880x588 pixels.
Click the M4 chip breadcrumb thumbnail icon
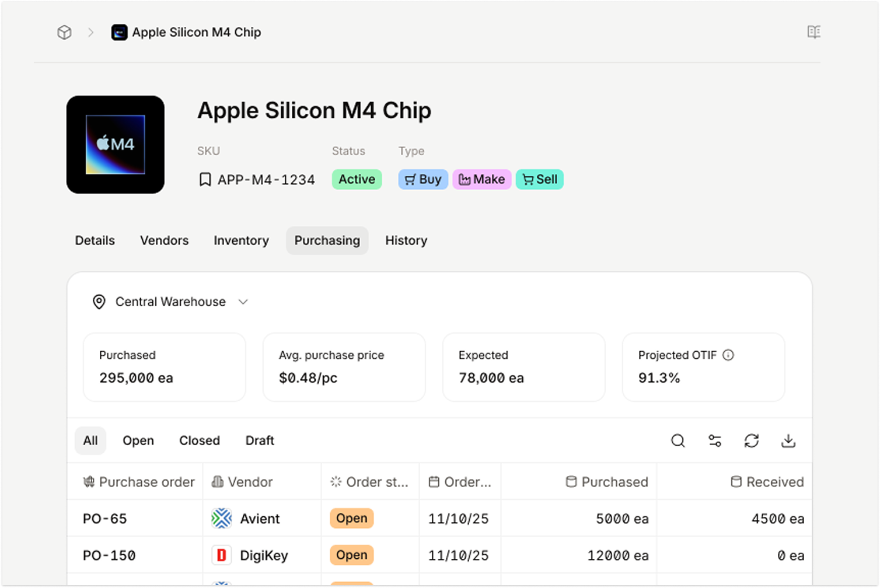[120, 33]
